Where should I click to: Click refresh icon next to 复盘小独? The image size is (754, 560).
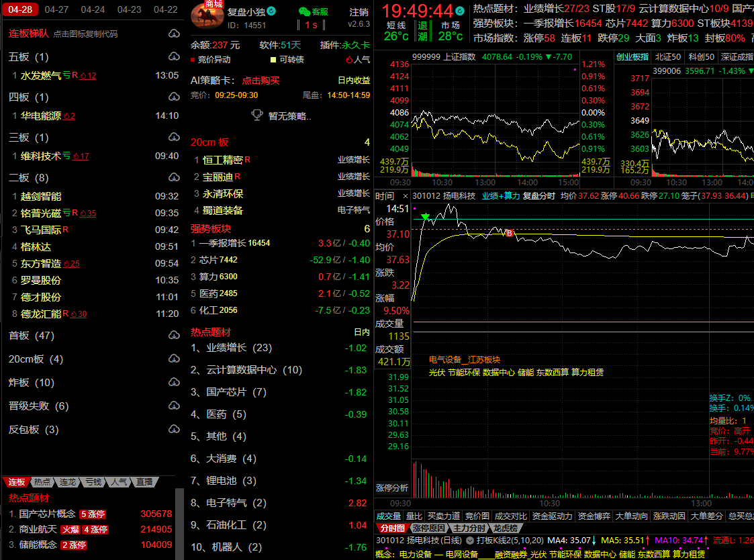[271, 11]
